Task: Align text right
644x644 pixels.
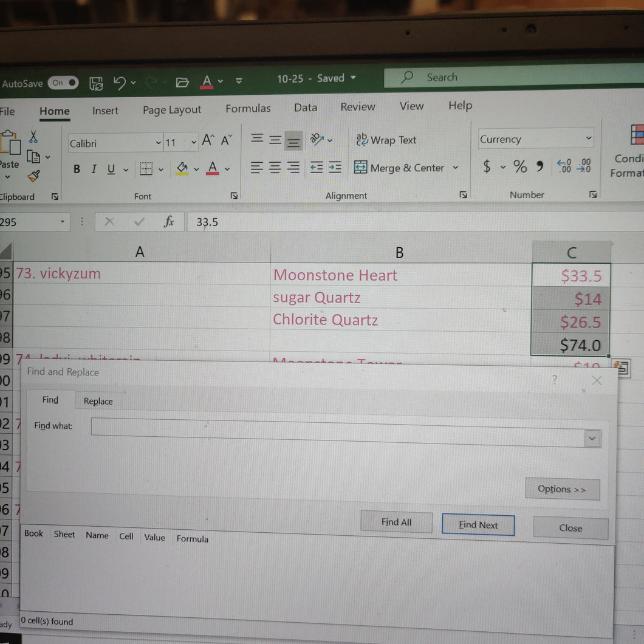Action: point(293,168)
